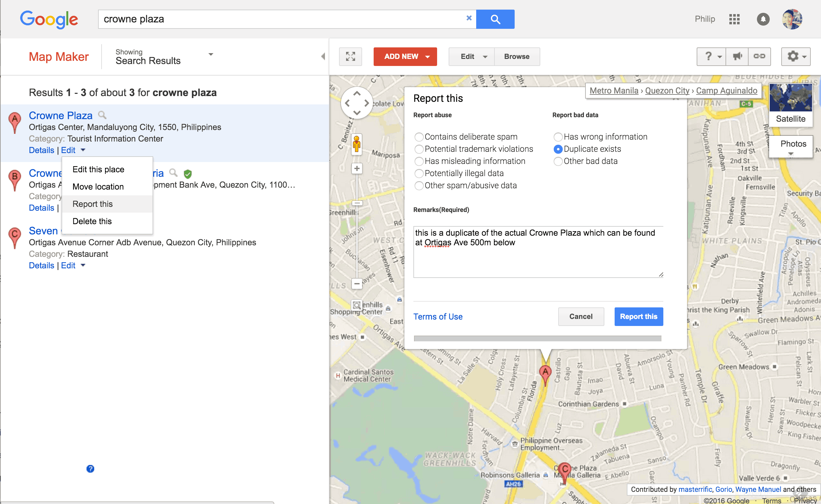The width and height of the screenshot is (821, 504).
Task: Click the Quezon City breadcrumb
Action: pos(667,91)
